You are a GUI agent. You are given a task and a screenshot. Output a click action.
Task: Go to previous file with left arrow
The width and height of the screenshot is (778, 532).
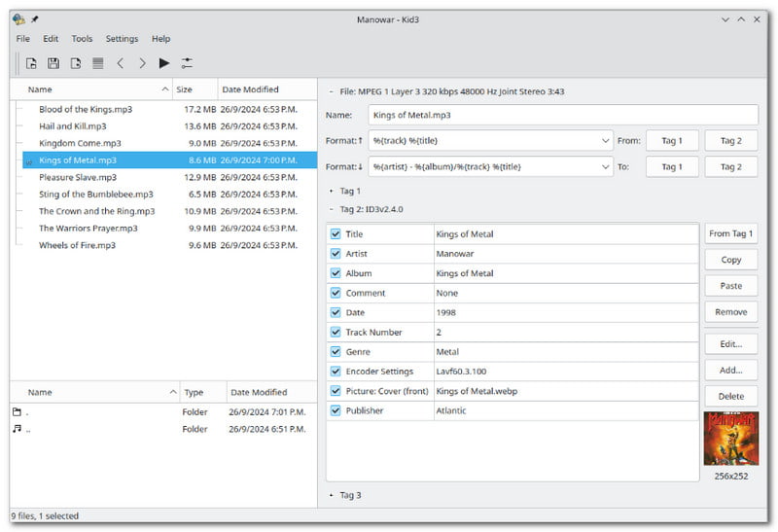[x=120, y=63]
